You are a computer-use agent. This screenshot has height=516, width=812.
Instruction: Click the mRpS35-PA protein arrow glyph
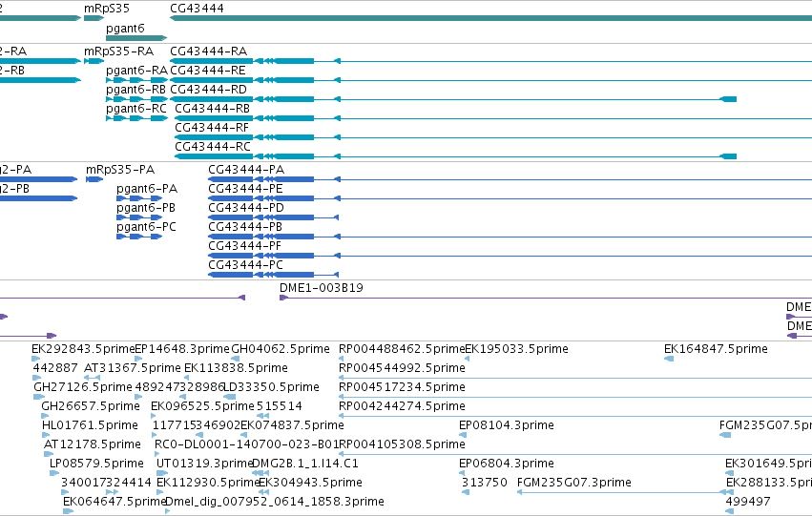[x=94, y=179]
